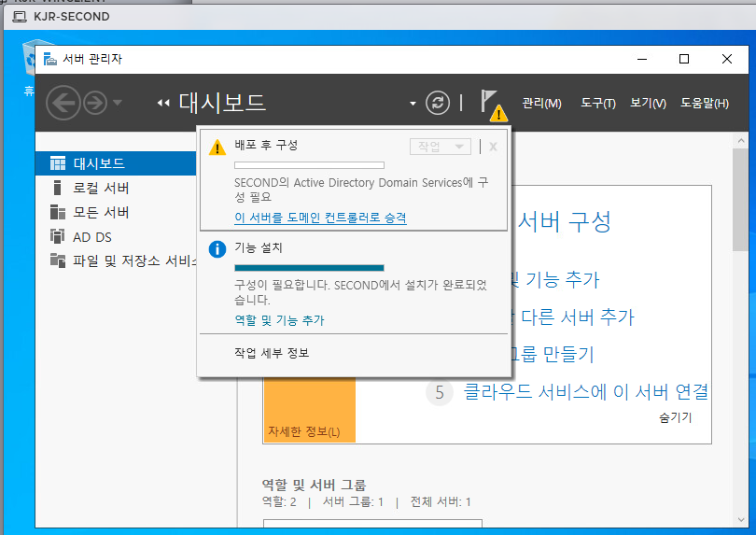The height and width of the screenshot is (535, 756).
Task: Click 그룹 만들기 dashboard link
Action: [553, 355]
